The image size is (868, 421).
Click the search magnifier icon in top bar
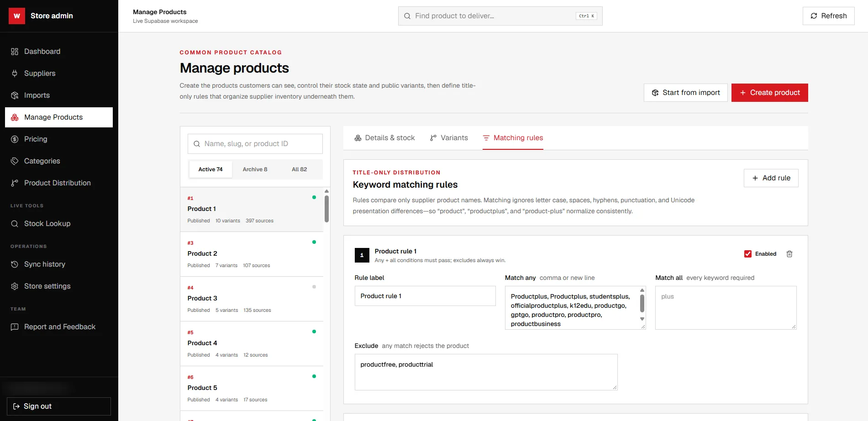click(407, 16)
